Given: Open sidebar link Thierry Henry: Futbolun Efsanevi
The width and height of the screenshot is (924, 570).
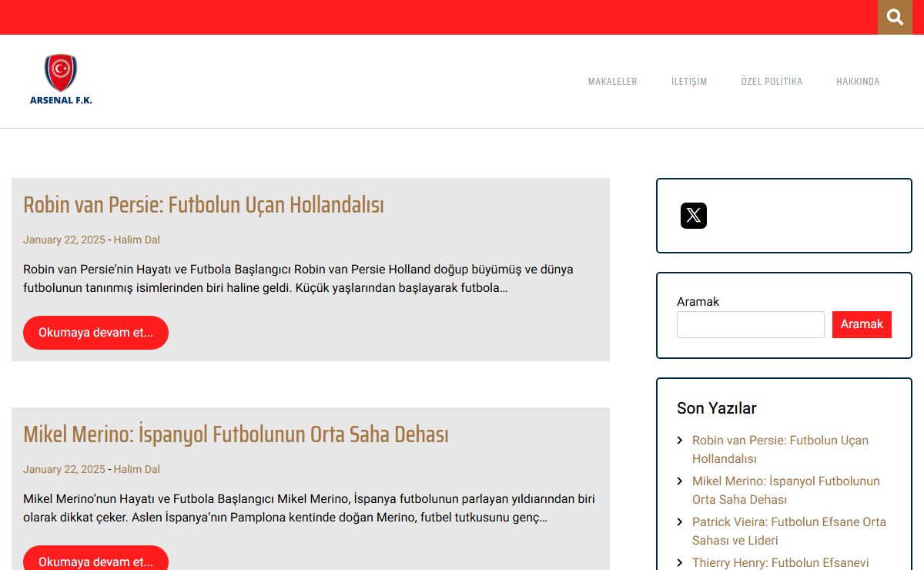Looking at the screenshot, I should coord(780,563).
